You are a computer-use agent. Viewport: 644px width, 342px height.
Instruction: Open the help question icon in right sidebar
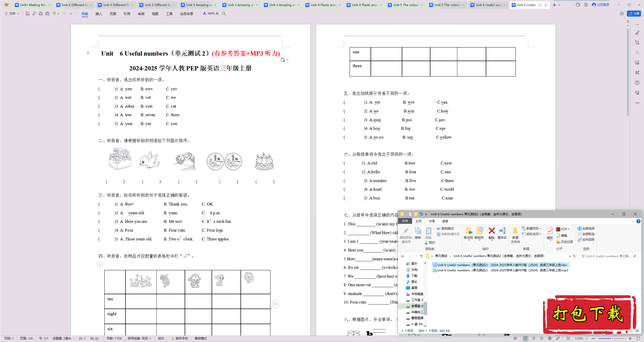tap(637, 83)
